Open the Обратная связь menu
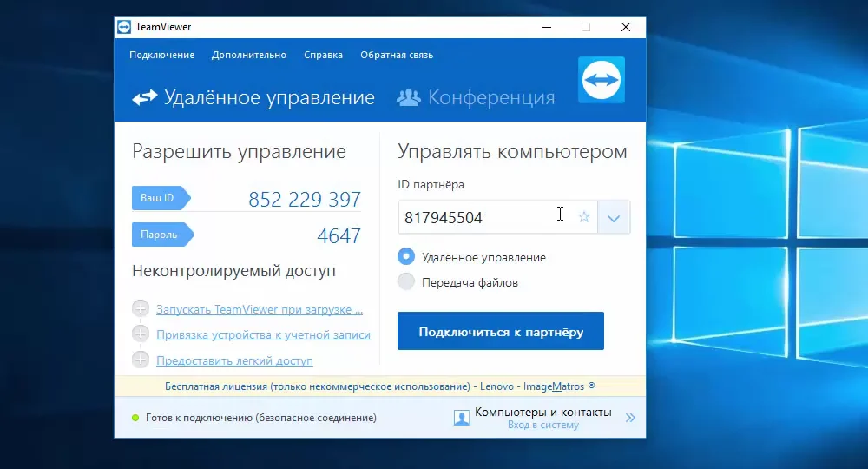The image size is (868, 469). coord(397,55)
